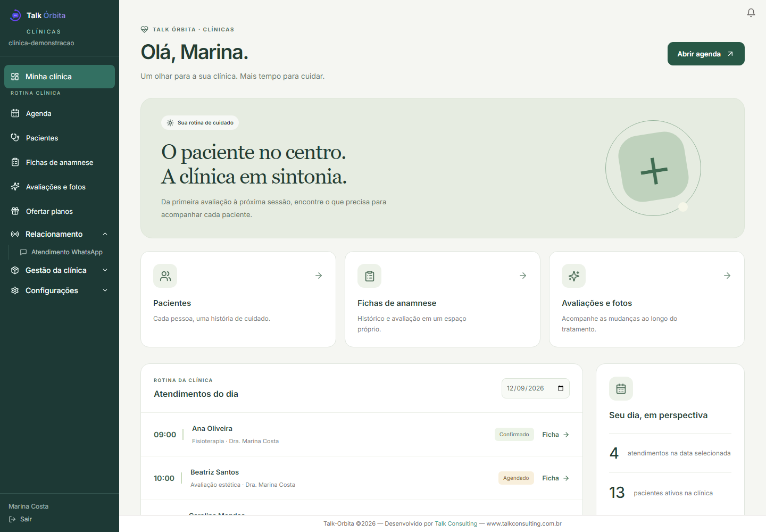This screenshot has height=532, width=766.
Task: Click the date field showing 12/09/2026
Action: point(535,388)
